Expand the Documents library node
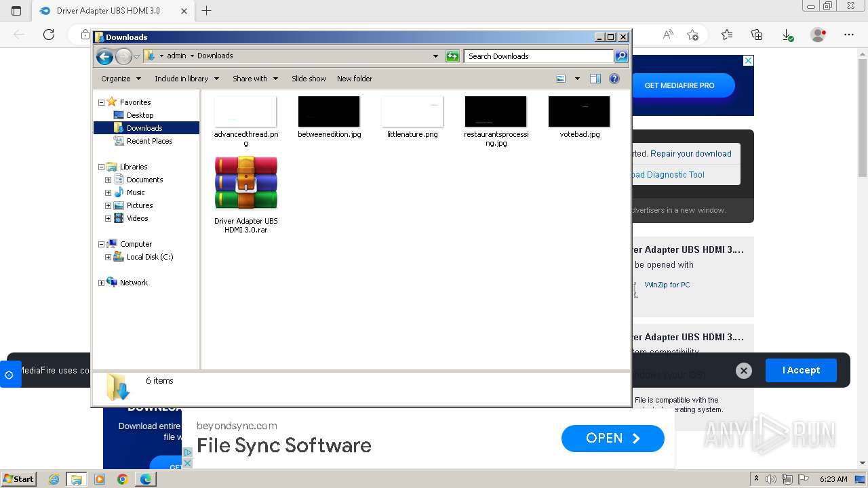This screenshot has height=488, width=868. coord(108,180)
